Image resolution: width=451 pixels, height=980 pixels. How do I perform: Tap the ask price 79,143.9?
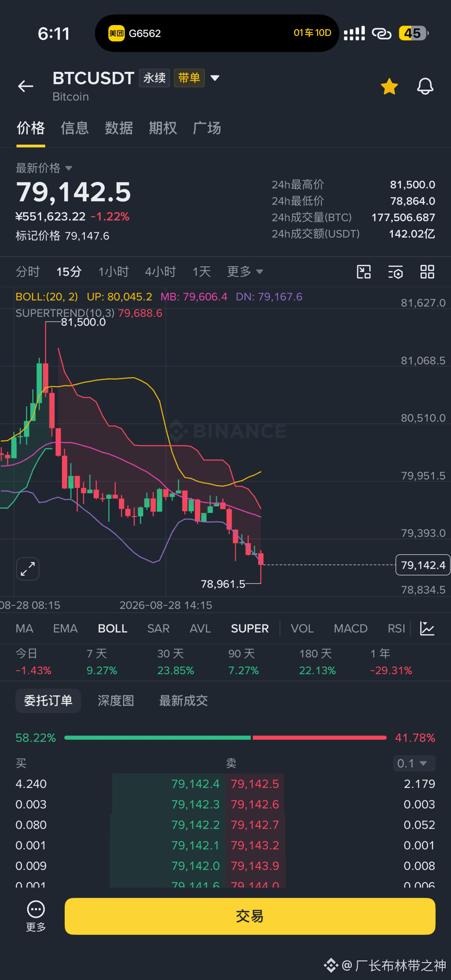click(255, 866)
